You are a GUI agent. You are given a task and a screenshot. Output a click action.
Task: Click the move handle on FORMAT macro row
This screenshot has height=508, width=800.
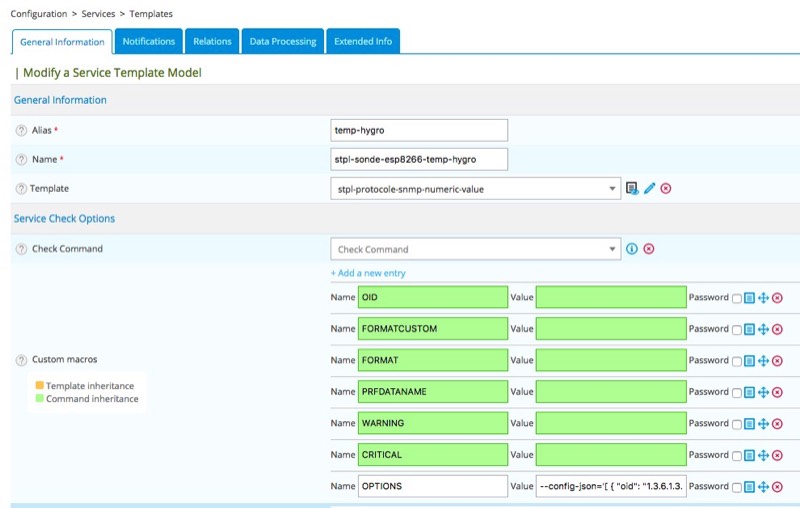tap(763, 361)
